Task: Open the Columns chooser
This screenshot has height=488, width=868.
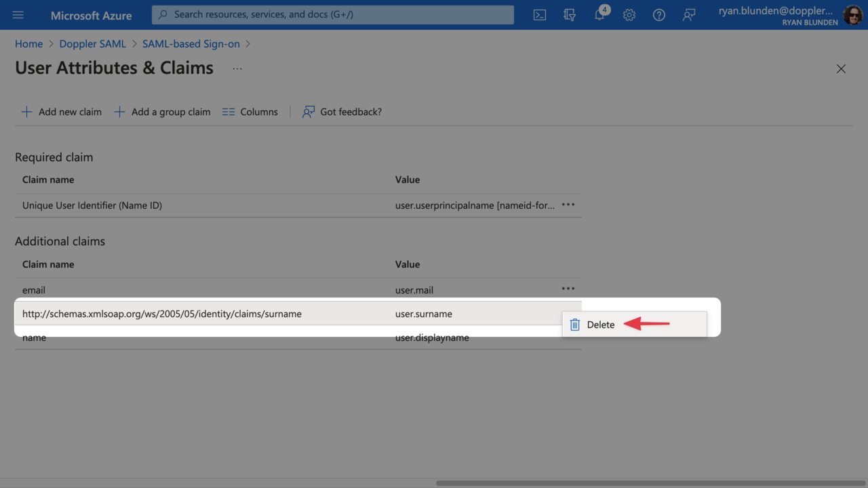Action: point(250,112)
